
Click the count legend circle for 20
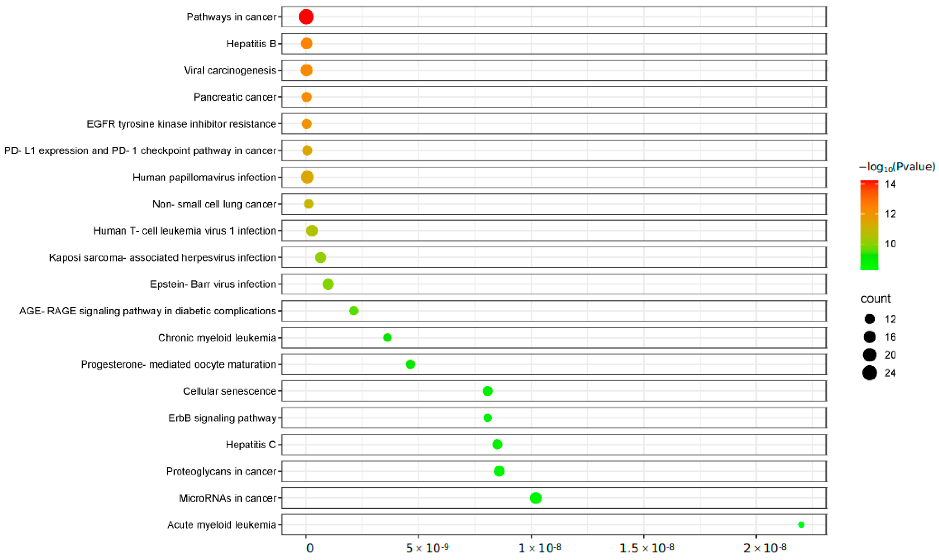[870, 355]
